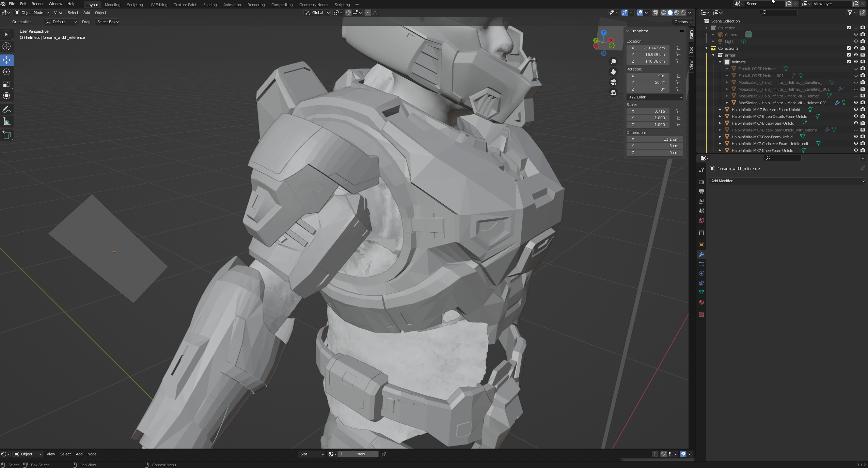Open the Material properties tab icon
Image resolution: width=868 pixels, height=468 pixels.
[x=701, y=302]
